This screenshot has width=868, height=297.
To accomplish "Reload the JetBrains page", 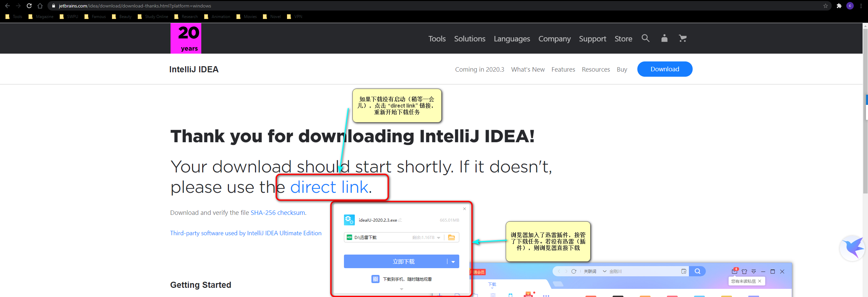I will point(29,6).
